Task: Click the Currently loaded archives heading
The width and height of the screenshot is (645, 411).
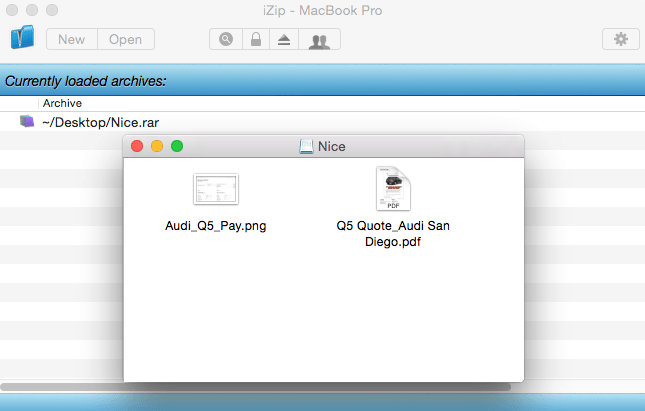Action: click(86, 81)
